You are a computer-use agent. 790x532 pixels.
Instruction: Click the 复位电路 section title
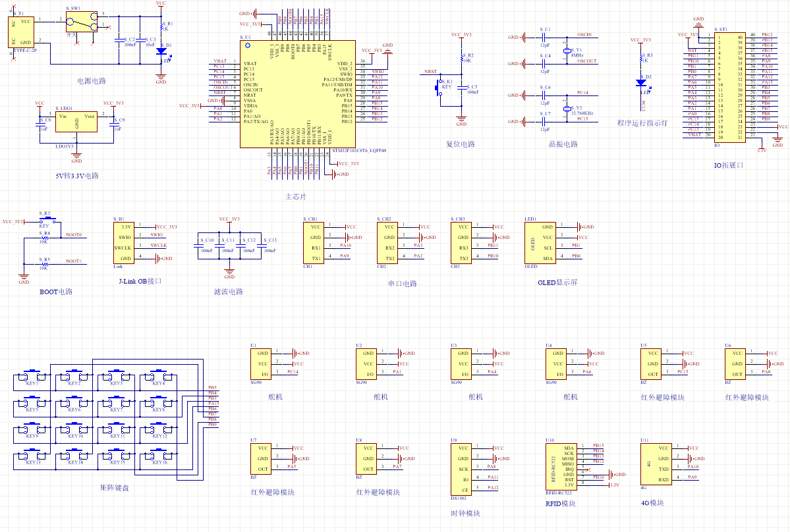pyautogui.click(x=461, y=144)
